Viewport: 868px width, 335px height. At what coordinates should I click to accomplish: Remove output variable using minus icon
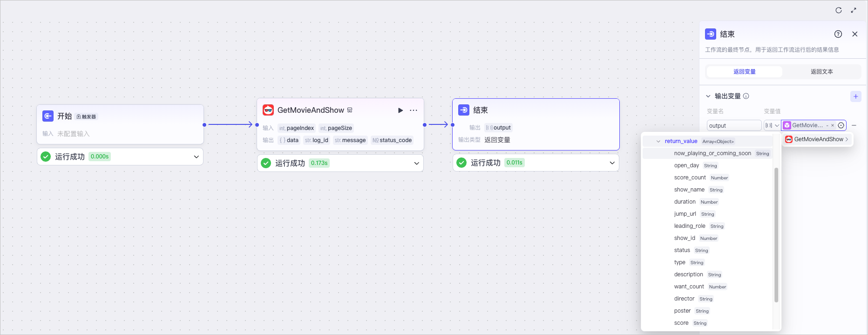click(x=854, y=125)
